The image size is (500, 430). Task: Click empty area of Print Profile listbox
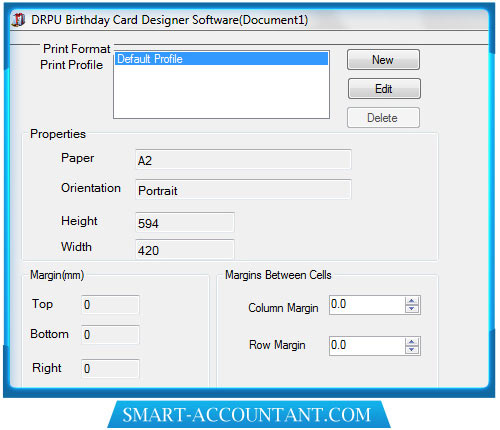(222, 92)
